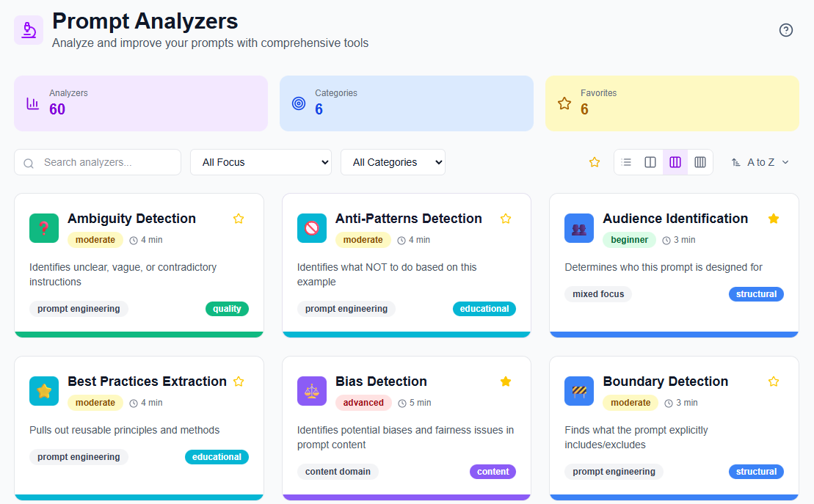
Task: Click the quality tag on Ambiguity Detection
Action: pyautogui.click(x=227, y=308)
